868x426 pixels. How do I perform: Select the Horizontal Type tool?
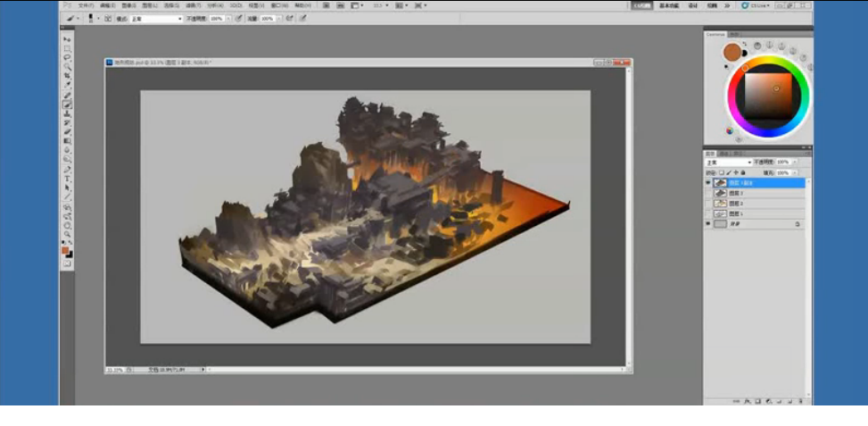point(68,179)
